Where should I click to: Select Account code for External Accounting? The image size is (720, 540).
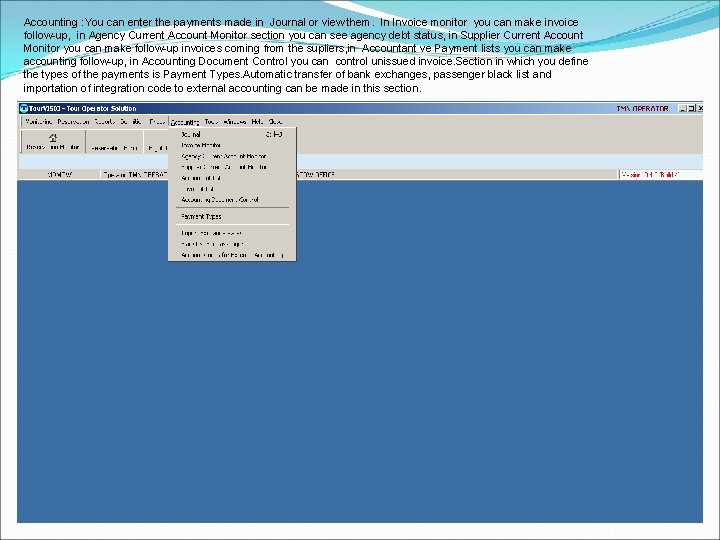[x=232, y=255]
